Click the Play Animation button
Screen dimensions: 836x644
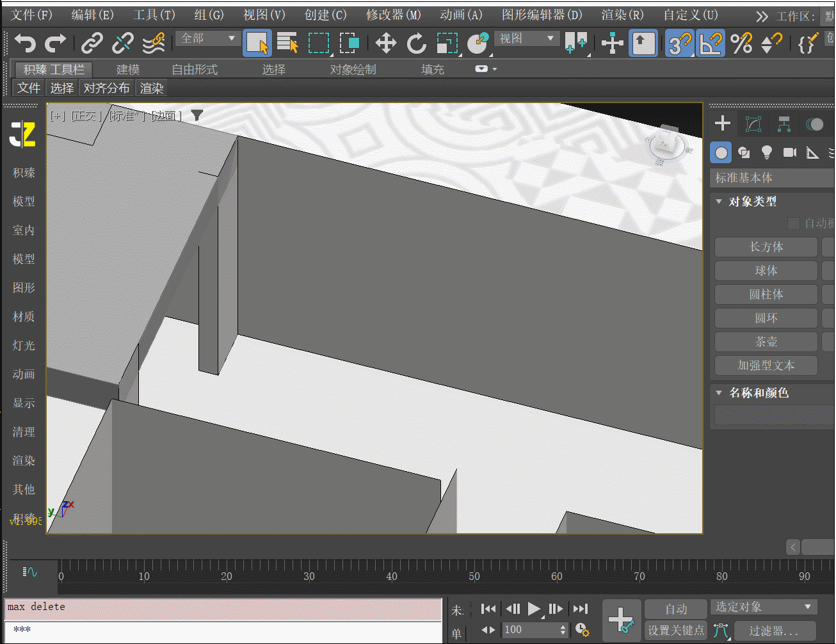pyautogui.click(x=534, y=609)
